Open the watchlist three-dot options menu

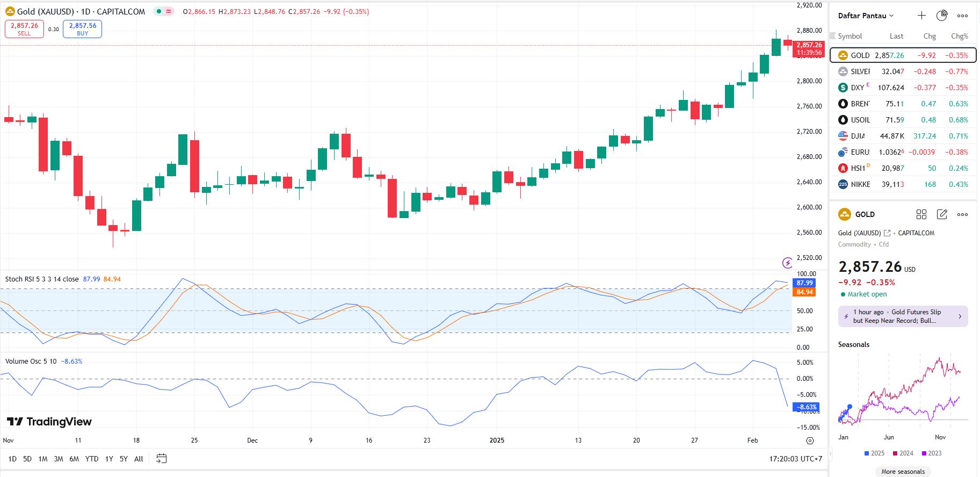point(962,16)
